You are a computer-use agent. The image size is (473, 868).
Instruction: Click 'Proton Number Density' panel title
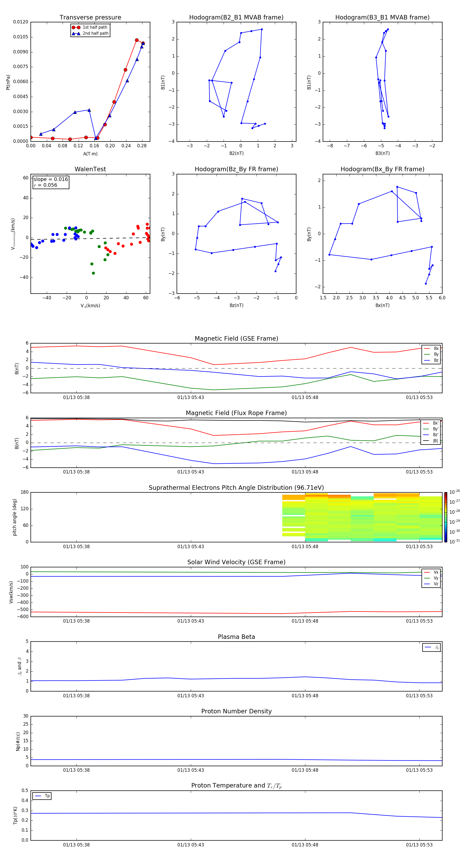pyautogui.click(x=236, y=711)
